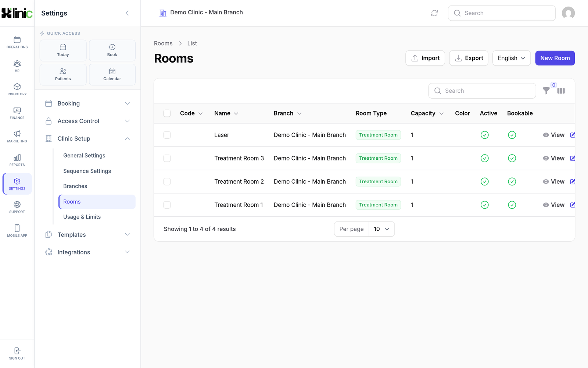Viewport: 588px width, 368px height.
Task: Toggle Active status for Laser room
Action: (x=485, y=135)
